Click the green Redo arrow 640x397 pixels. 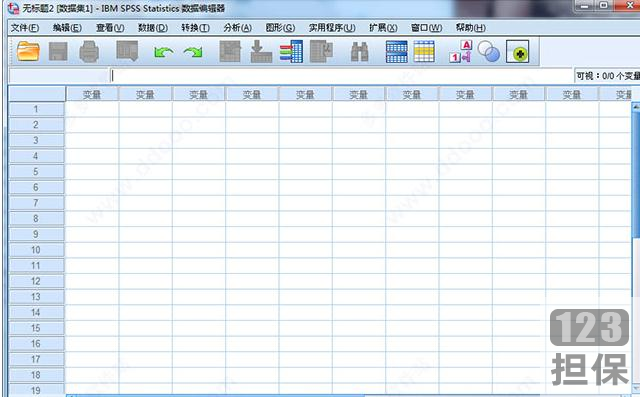193,52
